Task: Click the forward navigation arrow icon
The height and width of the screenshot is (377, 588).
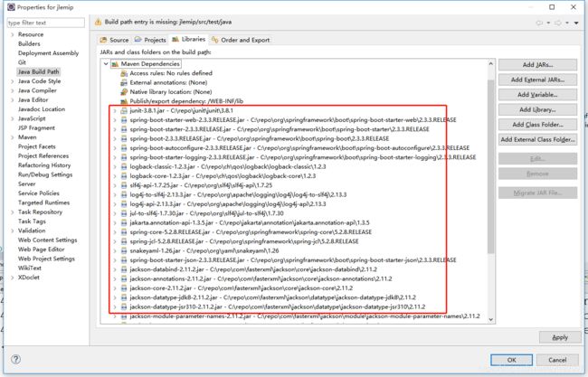Action: point(558,23)
